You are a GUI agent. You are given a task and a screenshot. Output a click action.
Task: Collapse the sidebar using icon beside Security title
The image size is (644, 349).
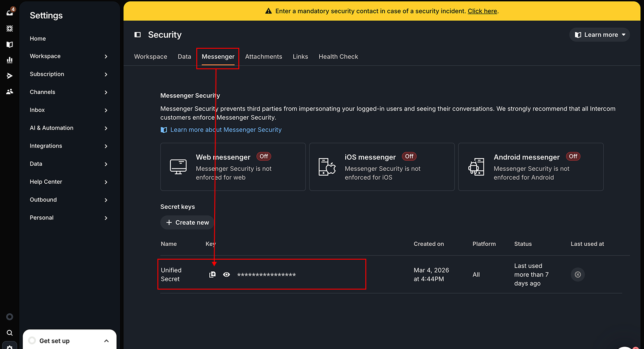click(x=138, y=35)
